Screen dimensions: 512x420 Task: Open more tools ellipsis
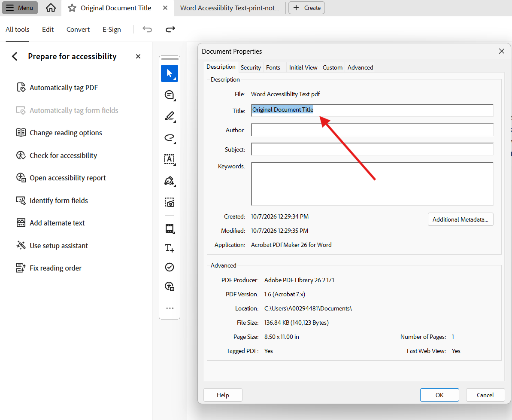(170, 308)
